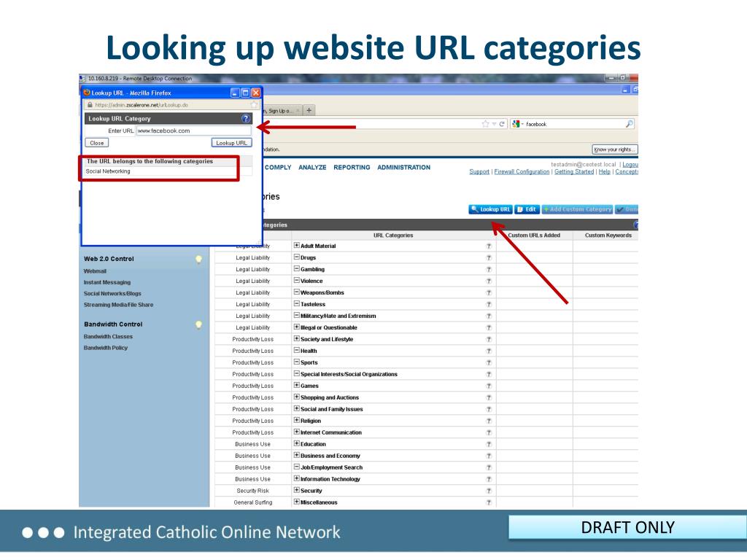This screenshot has width=747, height=560.
Task: Expand the Security category
Action: [x=297, y=490]
